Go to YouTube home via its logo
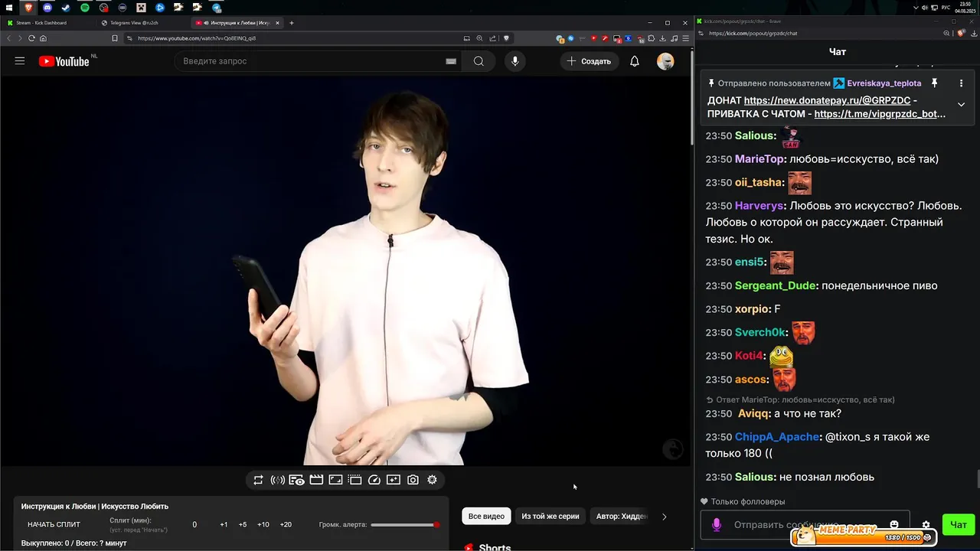The height and width of the screenshot is (551, 980). coord(64,61)
